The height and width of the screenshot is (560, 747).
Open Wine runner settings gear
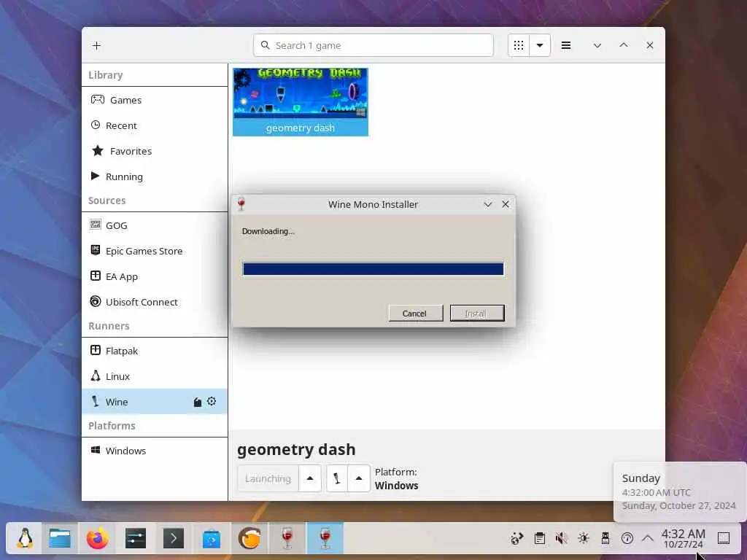pyautogui.click(x=212, y=402)
